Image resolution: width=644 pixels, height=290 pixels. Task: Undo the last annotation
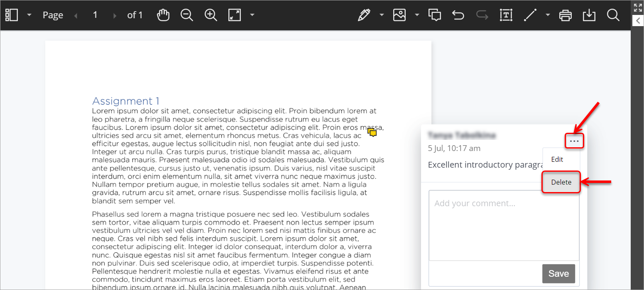(x=458, y=15)
